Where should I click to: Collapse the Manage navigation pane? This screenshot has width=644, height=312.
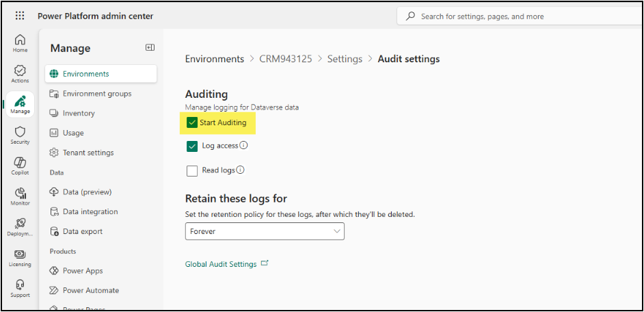click(150, 47)
